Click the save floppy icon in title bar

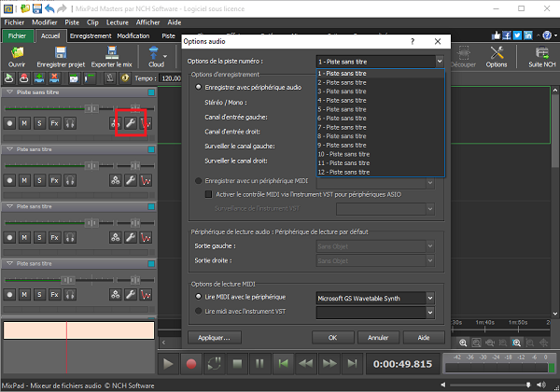tap(37, 8)
